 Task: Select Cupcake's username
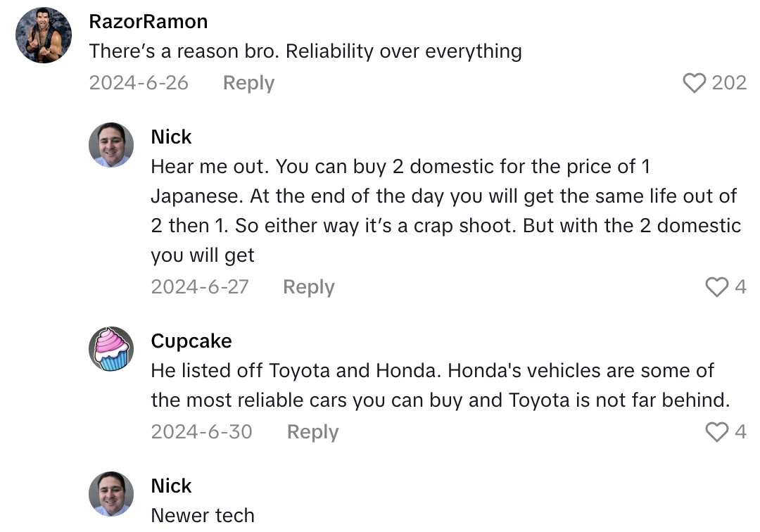[191, 341]
